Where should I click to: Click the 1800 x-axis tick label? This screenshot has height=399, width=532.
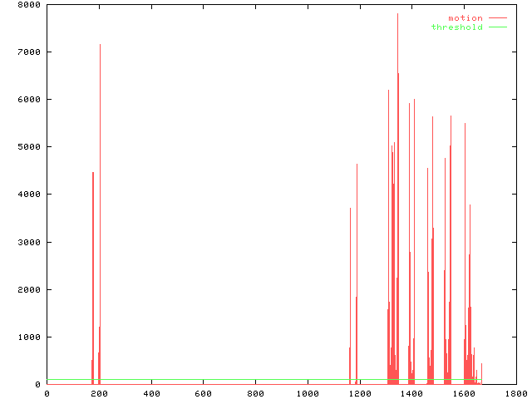(x=515, y=393)
